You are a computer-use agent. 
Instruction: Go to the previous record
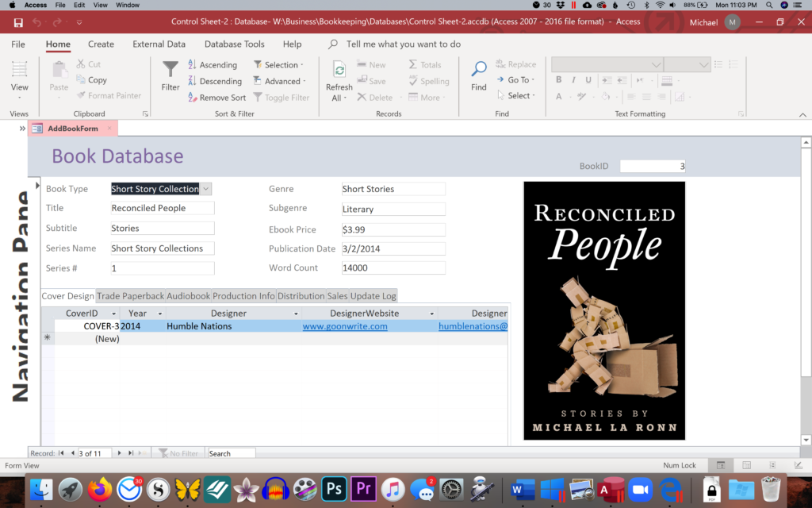click(x=72, y=453)
